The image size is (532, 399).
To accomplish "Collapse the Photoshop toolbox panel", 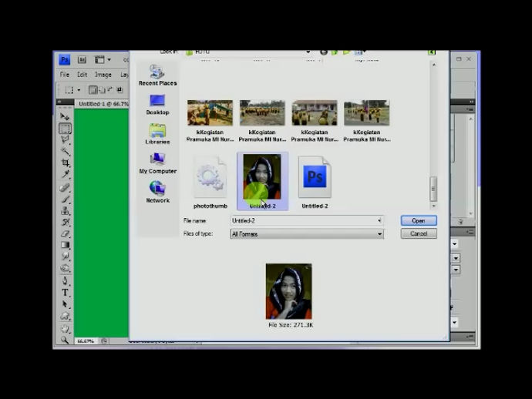I will [59, 102].
